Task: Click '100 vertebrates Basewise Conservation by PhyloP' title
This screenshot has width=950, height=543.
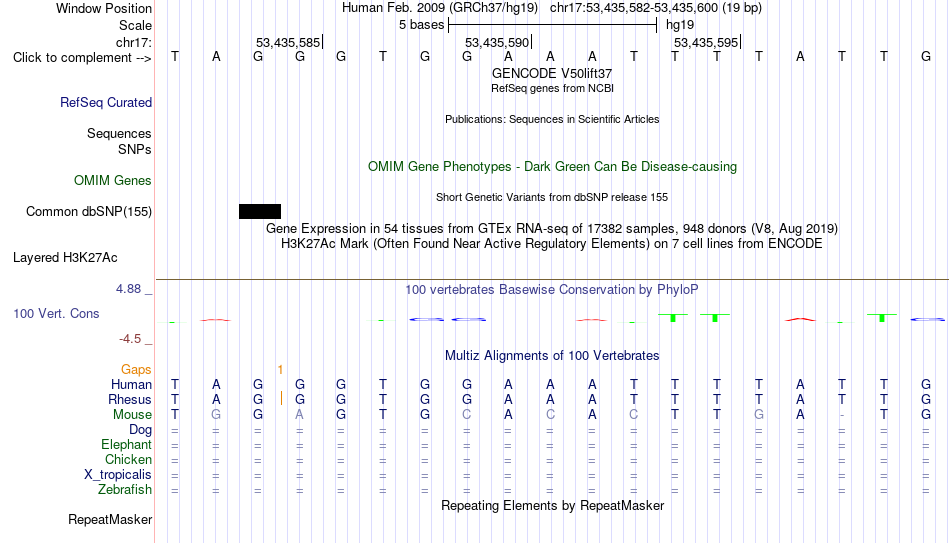Action: (552, 290)
